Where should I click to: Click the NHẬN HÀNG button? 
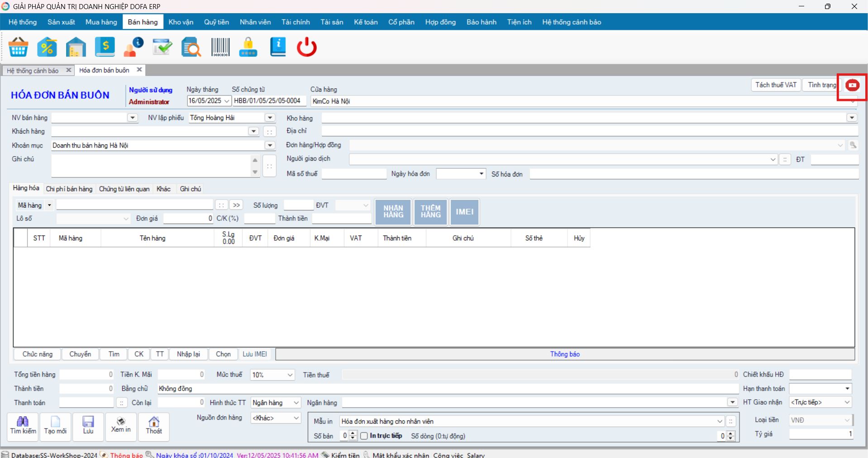[x=393, y=212]
